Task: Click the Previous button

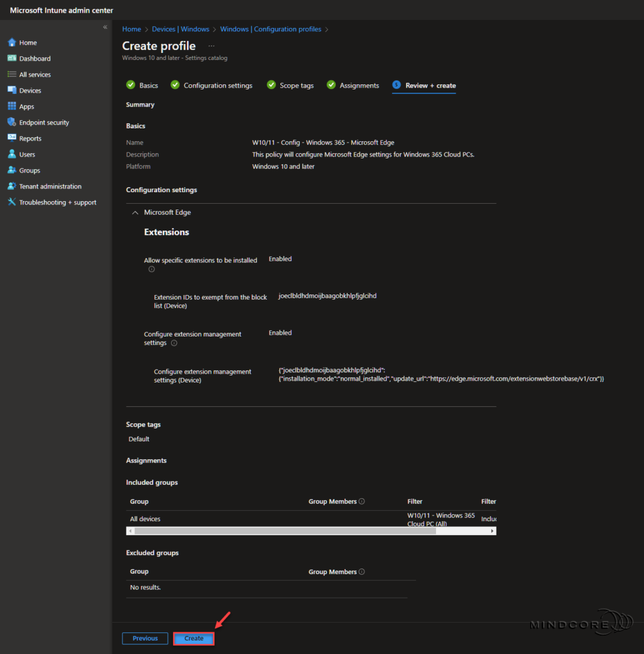Action: click(x=145, y=638)
